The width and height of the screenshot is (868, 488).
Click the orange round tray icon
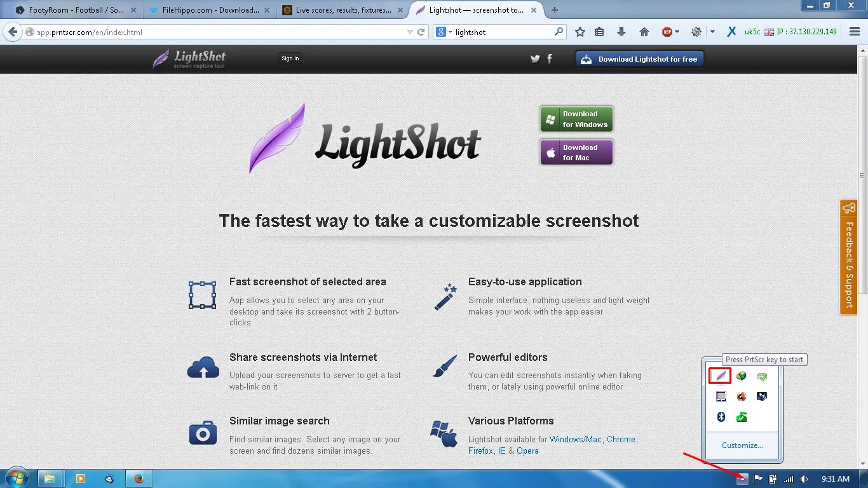(x=741, y=396)
